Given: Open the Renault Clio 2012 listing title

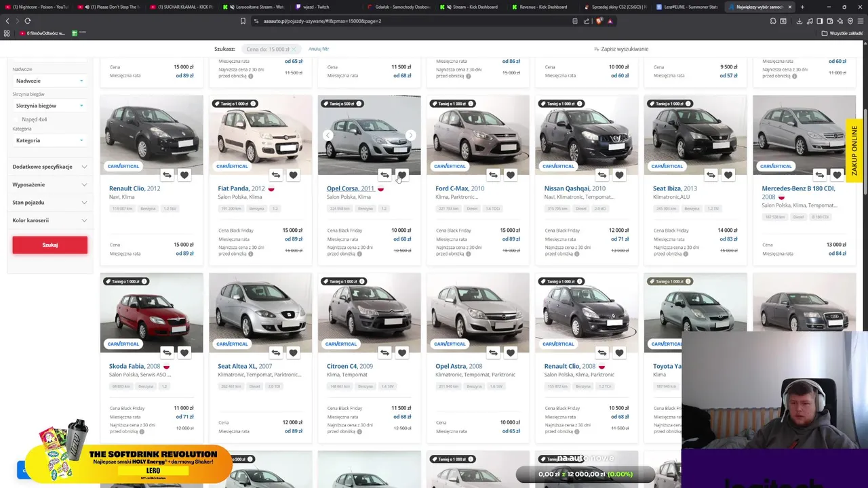Looking at the screenshot, I should [x=134, y=188].
